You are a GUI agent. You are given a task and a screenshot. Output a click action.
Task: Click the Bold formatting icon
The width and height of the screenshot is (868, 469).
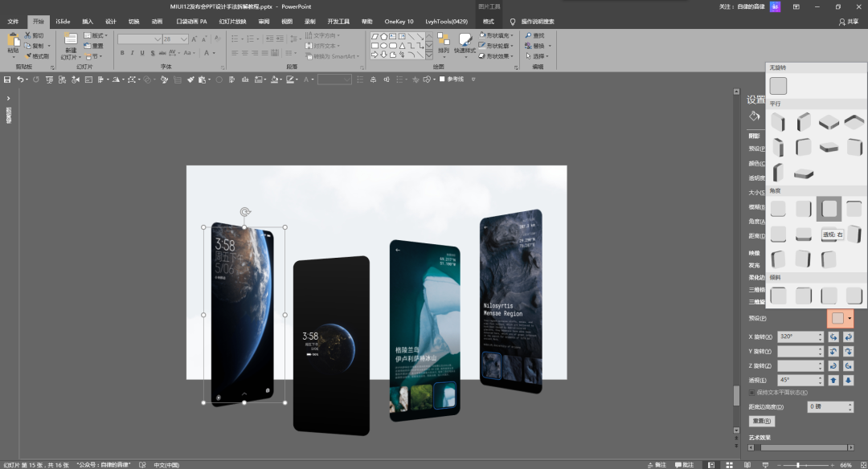point(122,53)
